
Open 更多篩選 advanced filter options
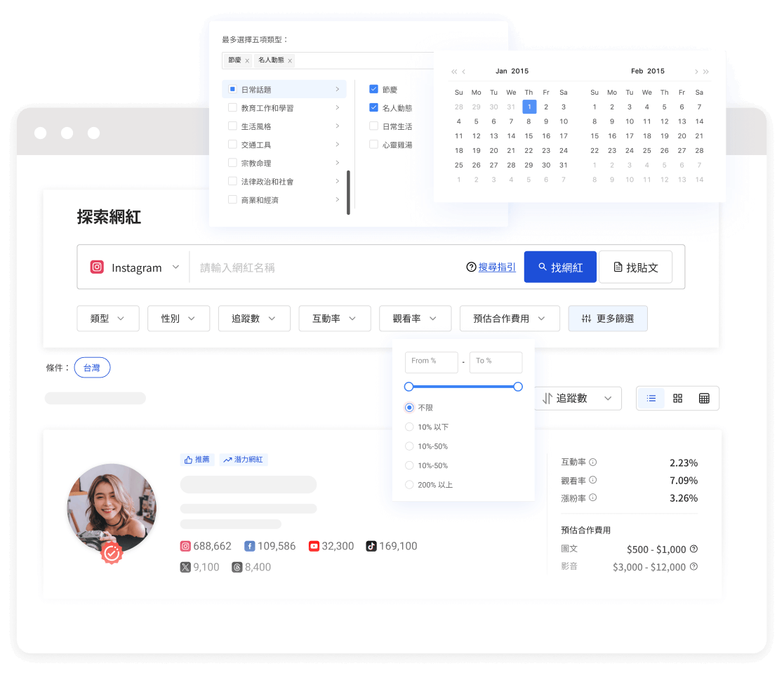click(x=608, y=318)
